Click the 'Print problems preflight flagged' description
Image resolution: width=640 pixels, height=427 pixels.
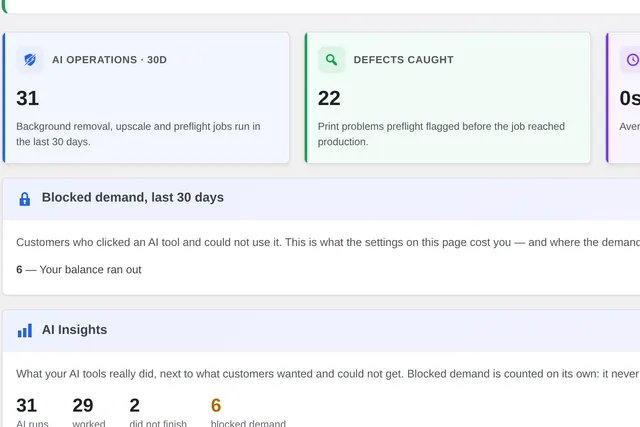pos(441,134)
